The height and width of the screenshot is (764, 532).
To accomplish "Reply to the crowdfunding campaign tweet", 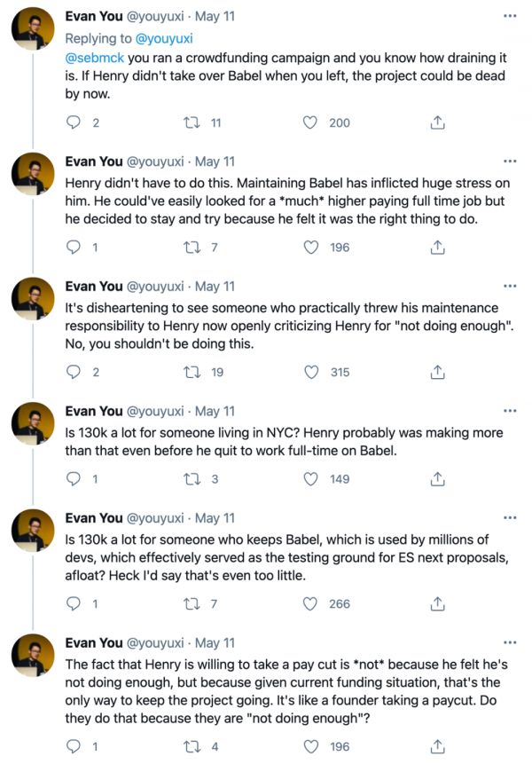I will coord(74,122).
